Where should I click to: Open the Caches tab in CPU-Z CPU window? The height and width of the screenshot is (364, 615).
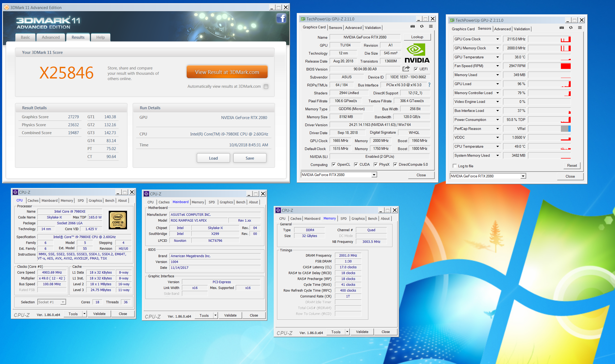[33, 200]
